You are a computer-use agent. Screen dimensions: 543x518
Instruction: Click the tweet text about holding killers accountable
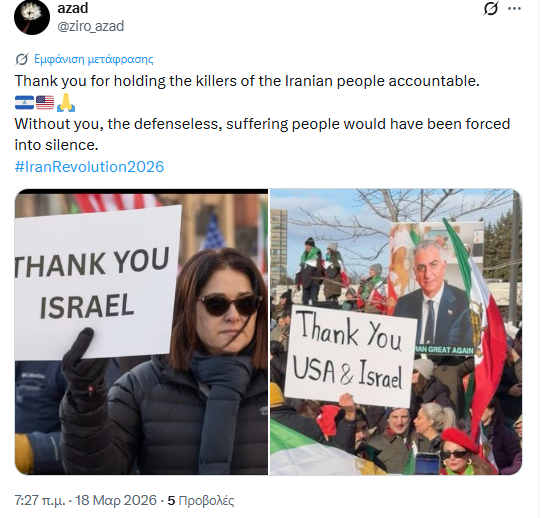click(247, 81)
